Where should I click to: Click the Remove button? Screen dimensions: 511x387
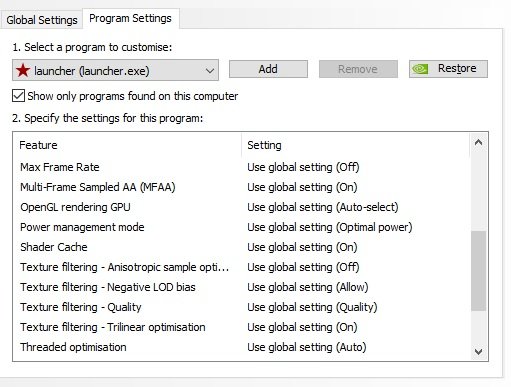tap(358, 69)
